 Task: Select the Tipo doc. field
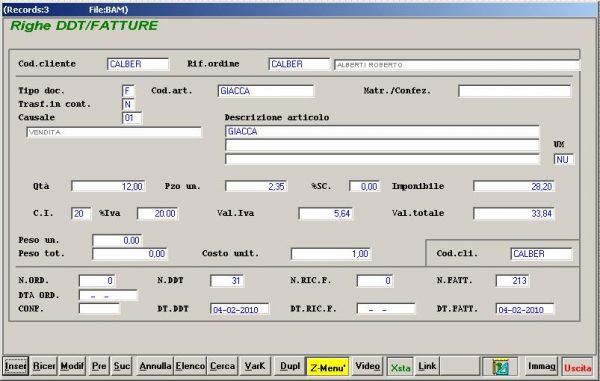click(128, 91)
